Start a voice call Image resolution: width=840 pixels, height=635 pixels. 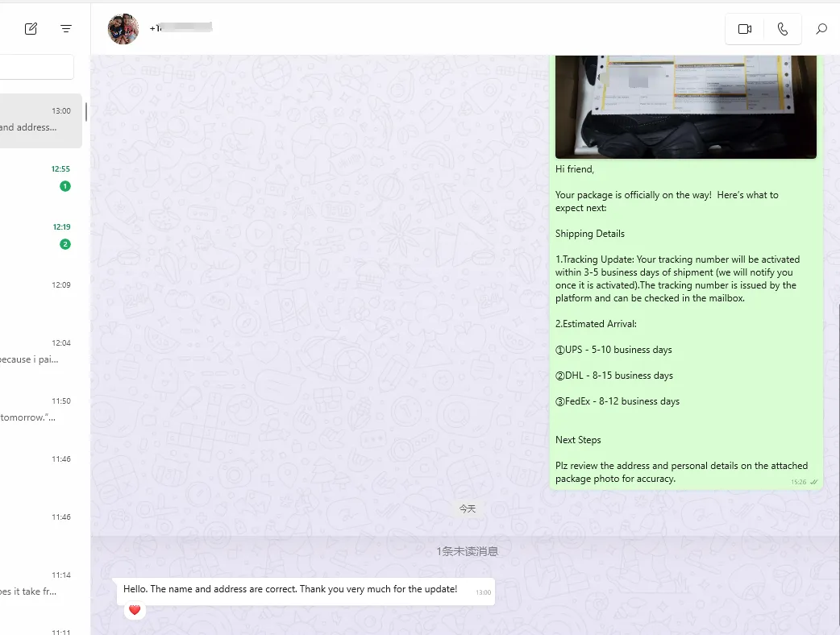(x=782, y=29)
